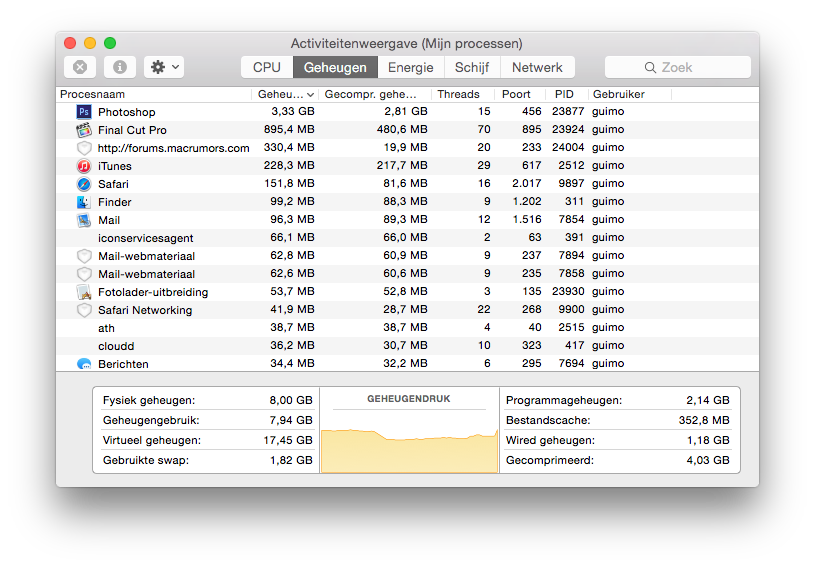Screen dimensions: 815x567
Task: Click the Final Cut Pro clapperboard icon
Action: coord(84,130)
